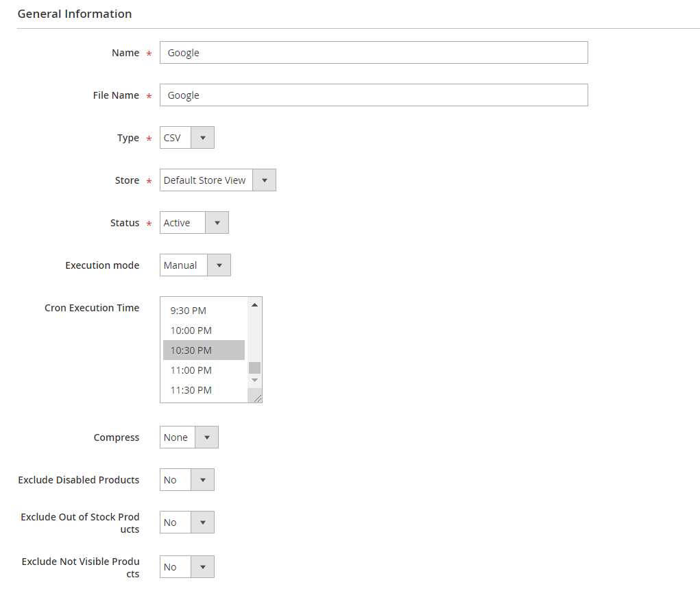The width and height of the screenshot is (700, 589).
Task: Open the Status dropdown showing Active
Action: click(194, 223)
